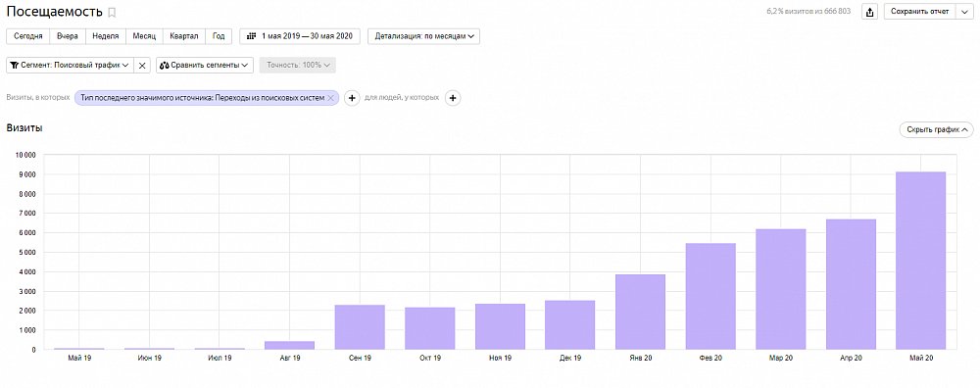Click the Июл 19 axis label
This screenshot has width=980, height=388.
tap(220, 358)
